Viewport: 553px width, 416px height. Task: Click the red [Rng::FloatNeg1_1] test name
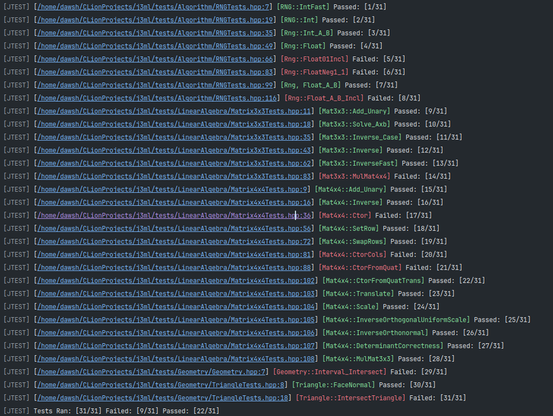click(x=314, y=72)
